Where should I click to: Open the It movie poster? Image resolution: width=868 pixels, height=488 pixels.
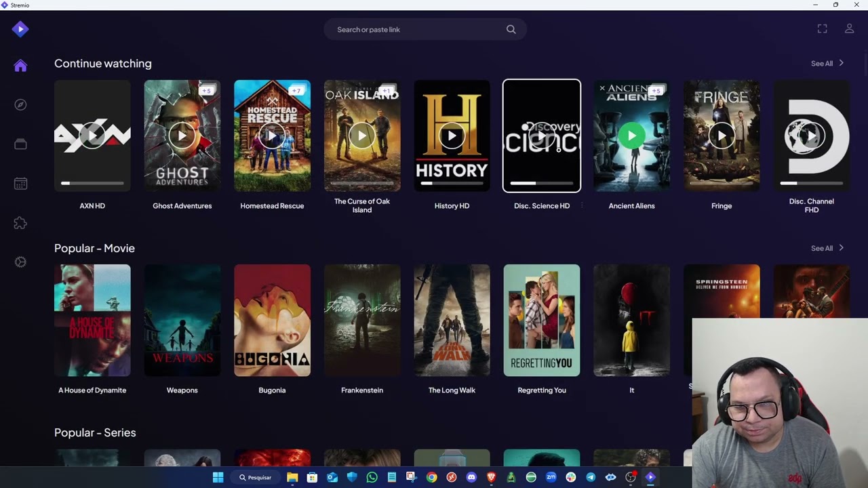coord(631,320)
